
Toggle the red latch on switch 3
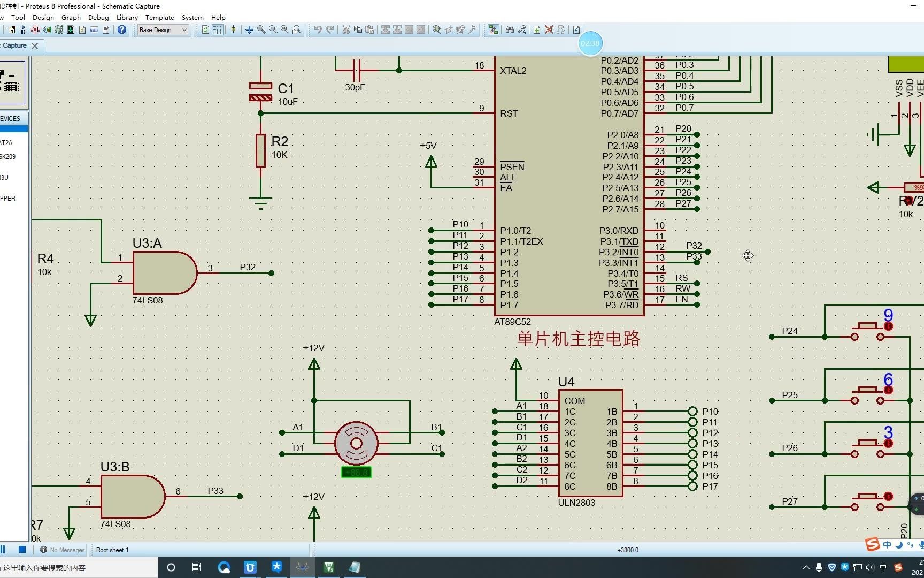pyautogui.click(x=888, y=444)
